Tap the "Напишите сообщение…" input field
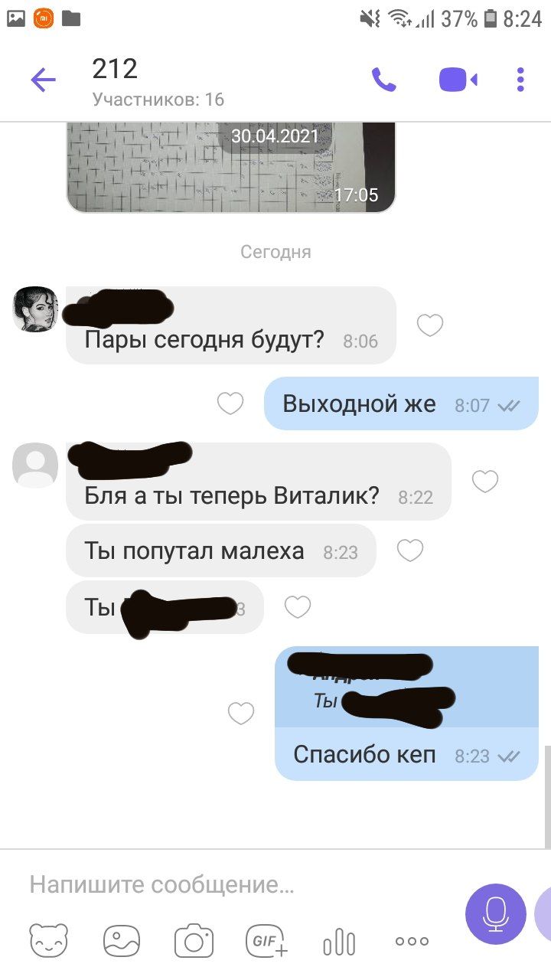The height and width of the screenshot is (980, 551). (237, 885)
